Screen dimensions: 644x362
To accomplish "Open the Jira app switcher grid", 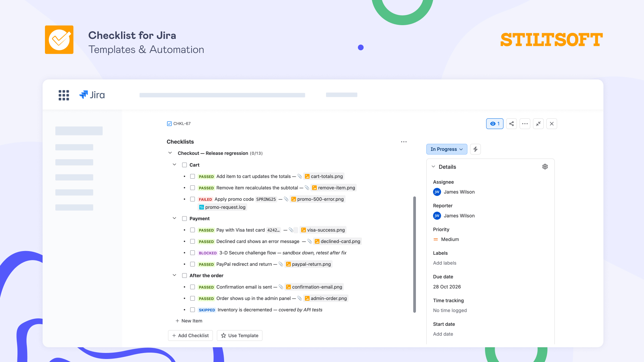I will (64, 95).
